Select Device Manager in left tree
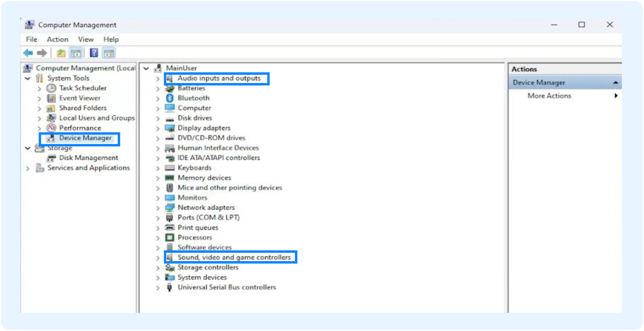This screenshot has width=644, height=331. pos(85,138)
